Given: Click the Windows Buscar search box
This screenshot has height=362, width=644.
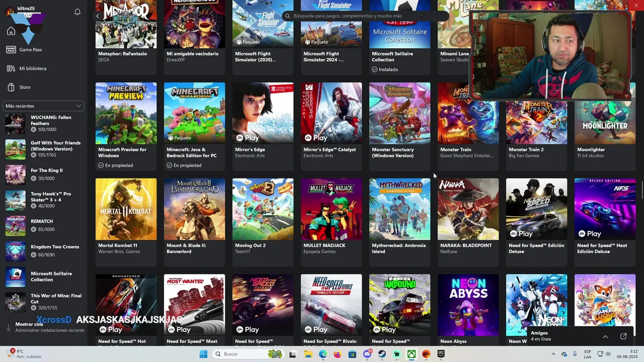Looking at the screenshot, I should 248,354.
